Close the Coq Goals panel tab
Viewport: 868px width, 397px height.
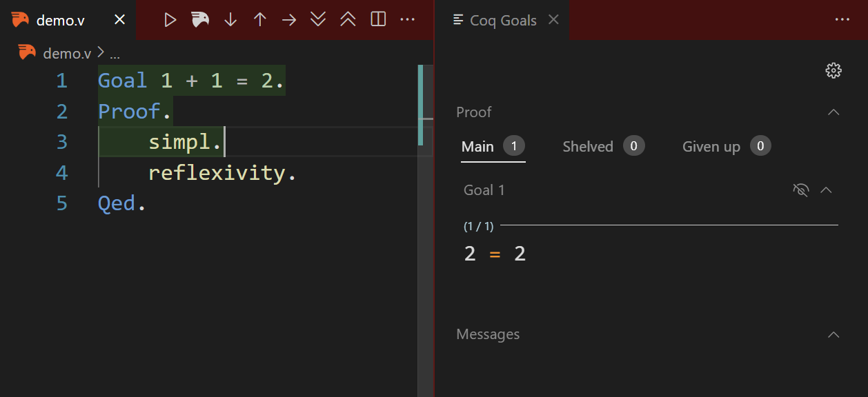pyautogui.click(x=553, y=20)
